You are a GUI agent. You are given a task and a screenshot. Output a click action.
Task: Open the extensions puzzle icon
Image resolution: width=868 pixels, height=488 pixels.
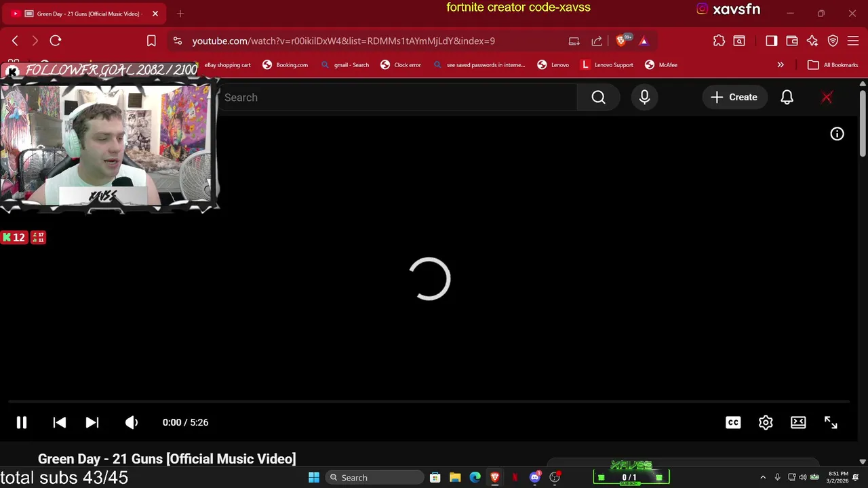pyautogui.click(x=719, y=41)
